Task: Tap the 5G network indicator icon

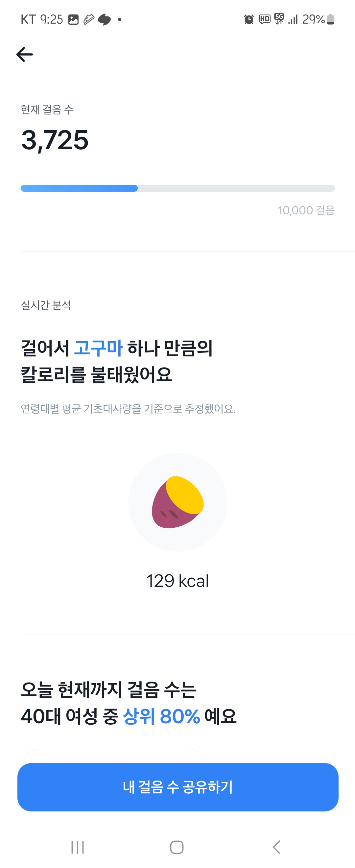Action: 279,19
